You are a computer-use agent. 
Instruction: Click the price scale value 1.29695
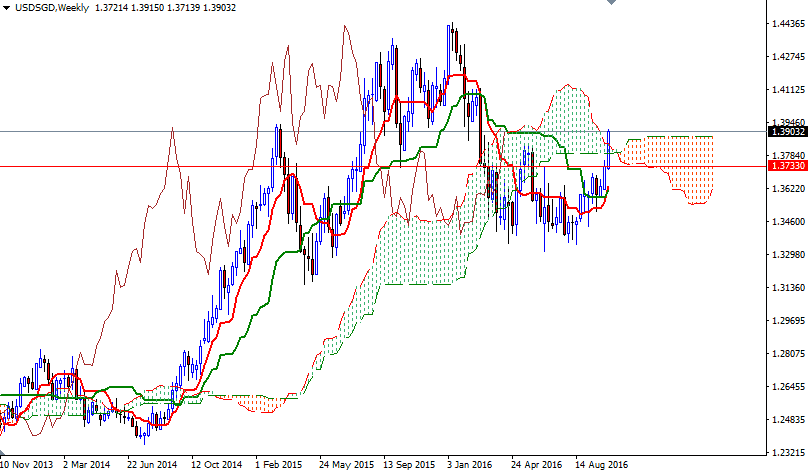(788, 321)
